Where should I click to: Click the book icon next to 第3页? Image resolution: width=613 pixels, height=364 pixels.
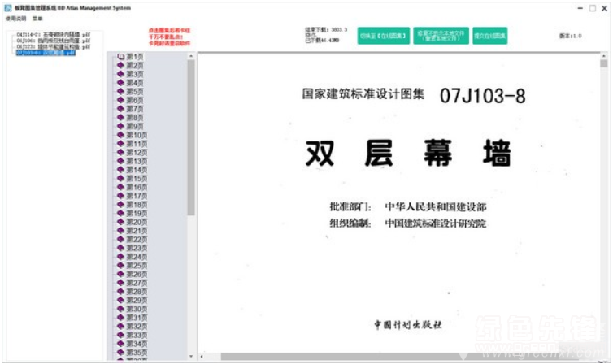[x=121, y=74]
